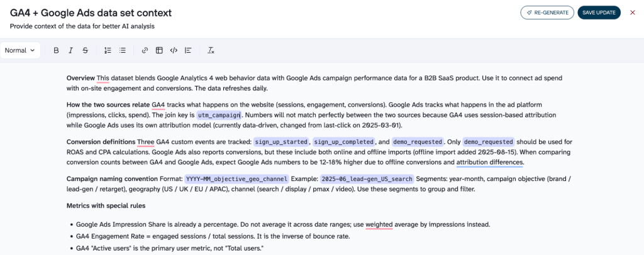Click the underlined word 'Three'

pos(146,142)
